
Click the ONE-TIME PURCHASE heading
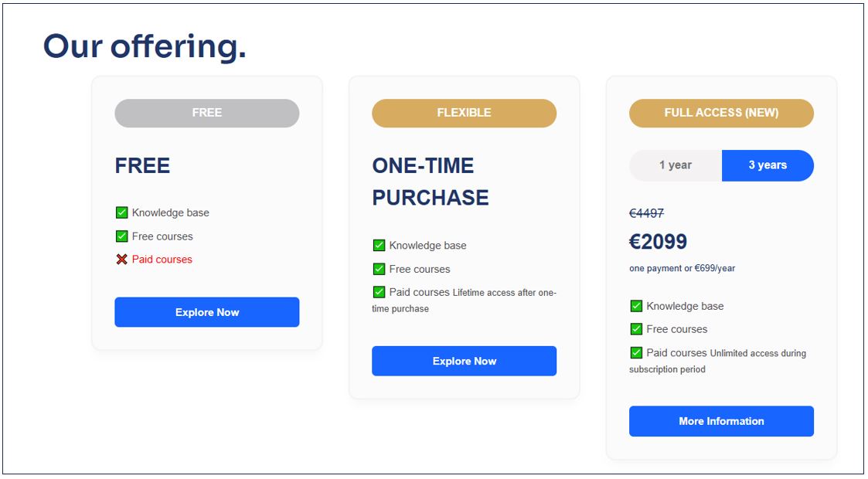[431, 182]
